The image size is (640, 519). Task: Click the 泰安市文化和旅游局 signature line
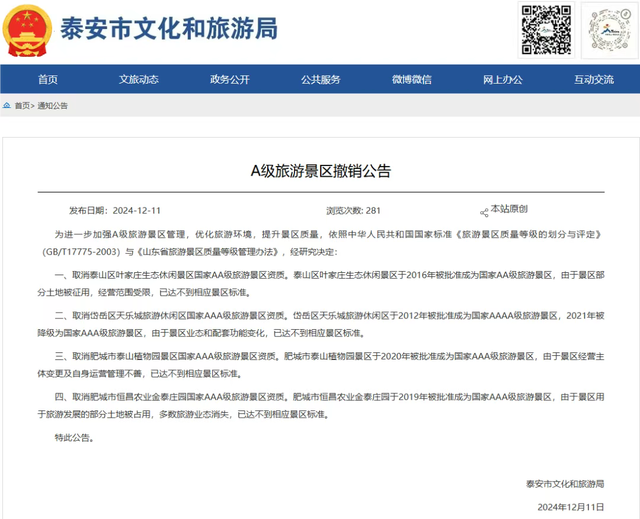coord(565,484)
